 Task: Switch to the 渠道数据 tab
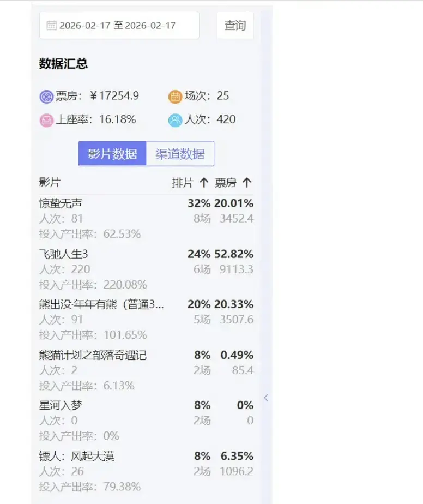pos(180,154)
